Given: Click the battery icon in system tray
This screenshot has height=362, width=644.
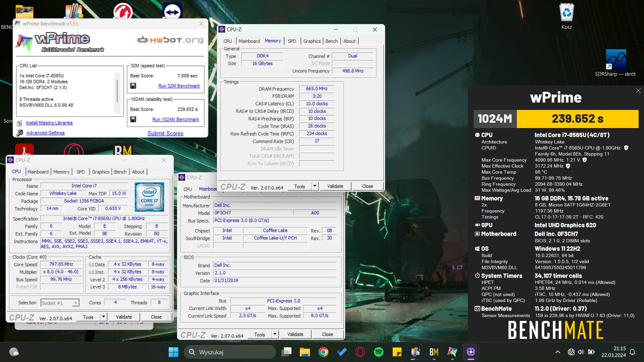Looking at the screenshot, I should point(591,352).
